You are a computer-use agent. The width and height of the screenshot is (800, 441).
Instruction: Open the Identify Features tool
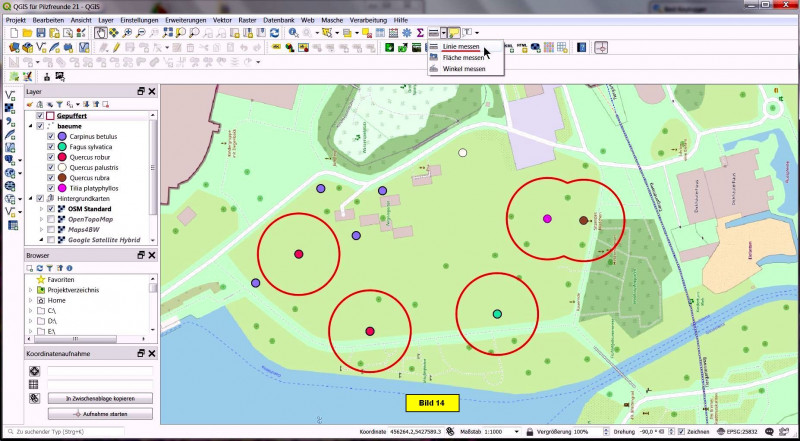click(x=294, y=33)
